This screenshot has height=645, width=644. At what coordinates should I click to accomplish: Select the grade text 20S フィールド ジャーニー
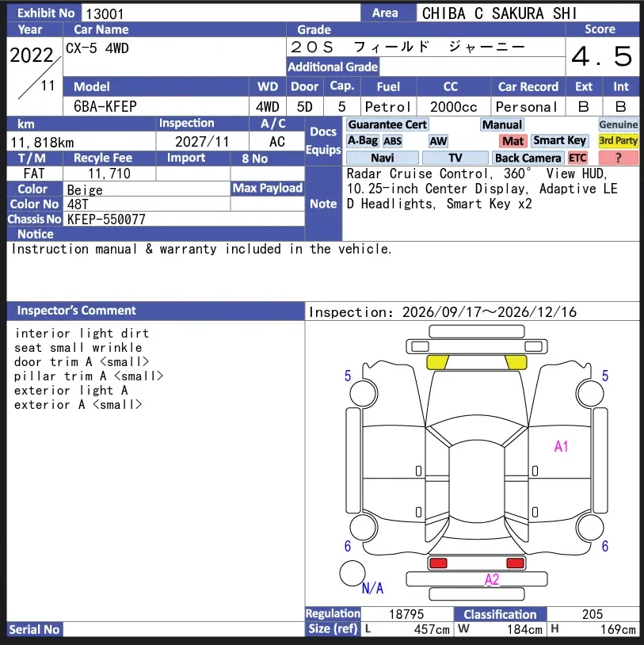[407, 47]
